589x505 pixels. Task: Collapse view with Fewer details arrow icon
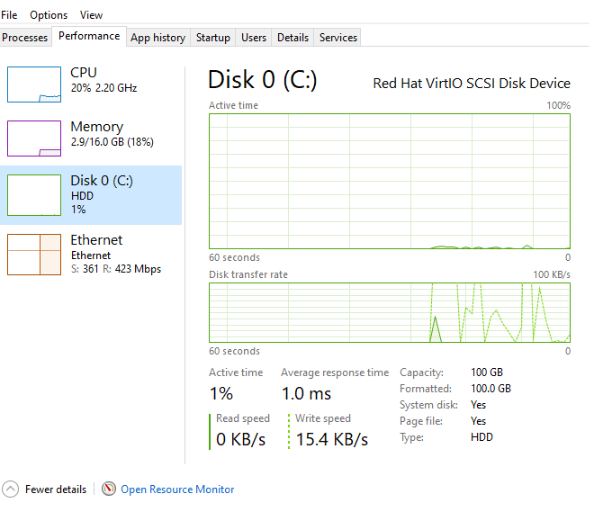pyautogui.click(x=10, y=489)
